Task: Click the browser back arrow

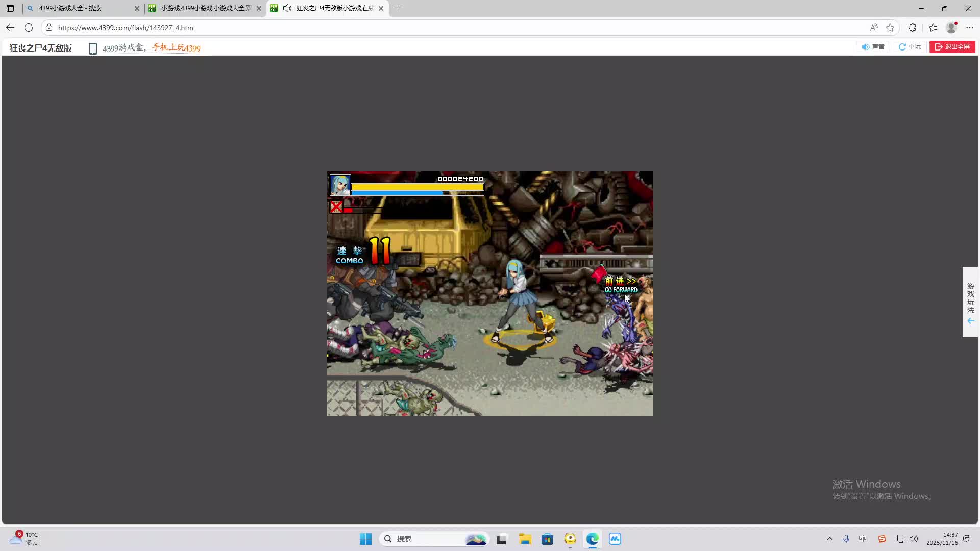Action: (10, 28)
